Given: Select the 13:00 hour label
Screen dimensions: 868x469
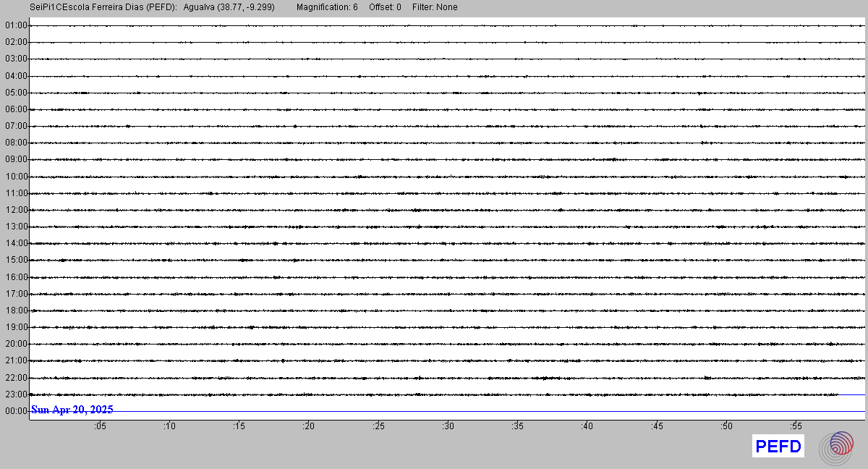Looking at the screenshot, I should click(x=16, y=227).
